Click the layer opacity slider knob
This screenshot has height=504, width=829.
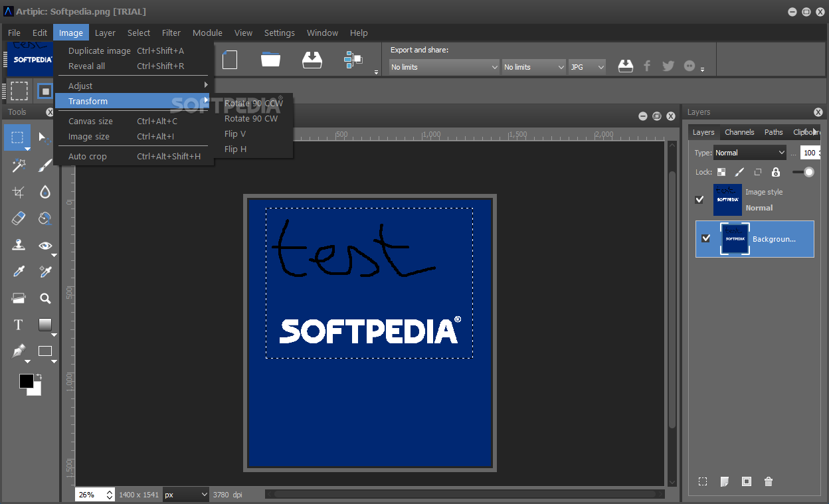coord(808,172)
